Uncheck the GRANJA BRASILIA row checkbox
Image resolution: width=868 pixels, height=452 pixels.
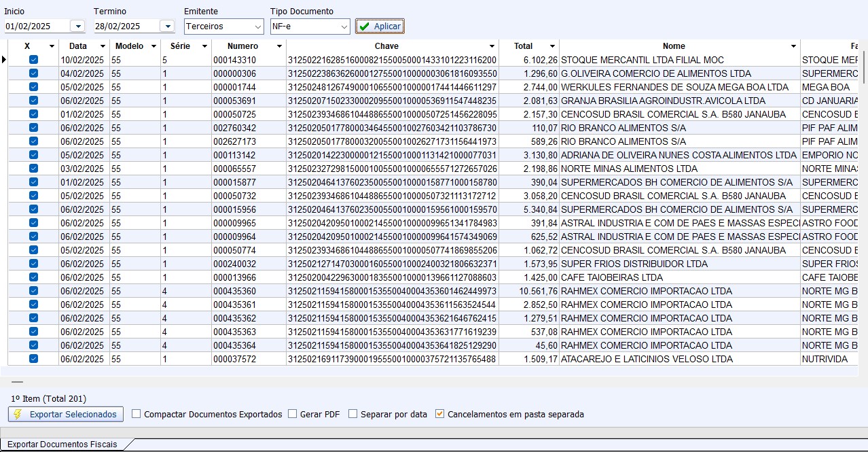pos(33,101)
